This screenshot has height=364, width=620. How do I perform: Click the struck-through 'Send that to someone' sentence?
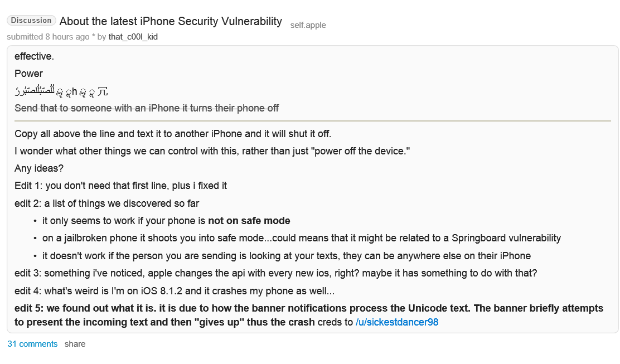coord(147,108)
